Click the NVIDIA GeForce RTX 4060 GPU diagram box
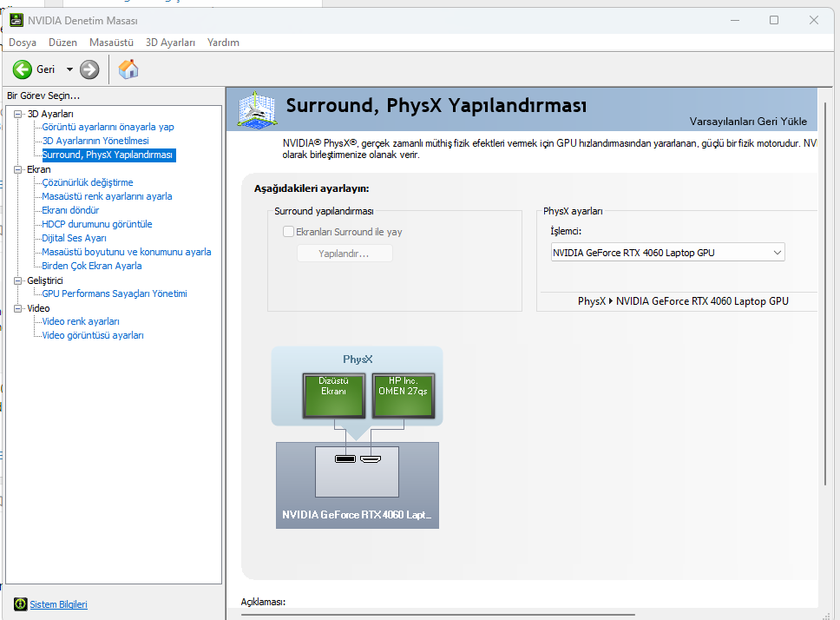This screenshot has height=620, width=840. point(358,485)
